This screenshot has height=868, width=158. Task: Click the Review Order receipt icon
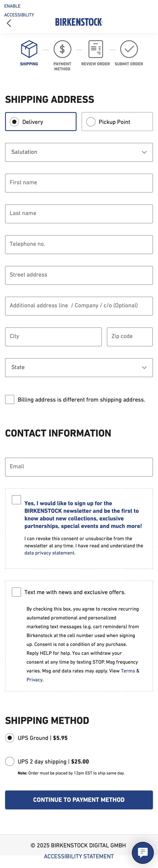click(x=95, y=49)
